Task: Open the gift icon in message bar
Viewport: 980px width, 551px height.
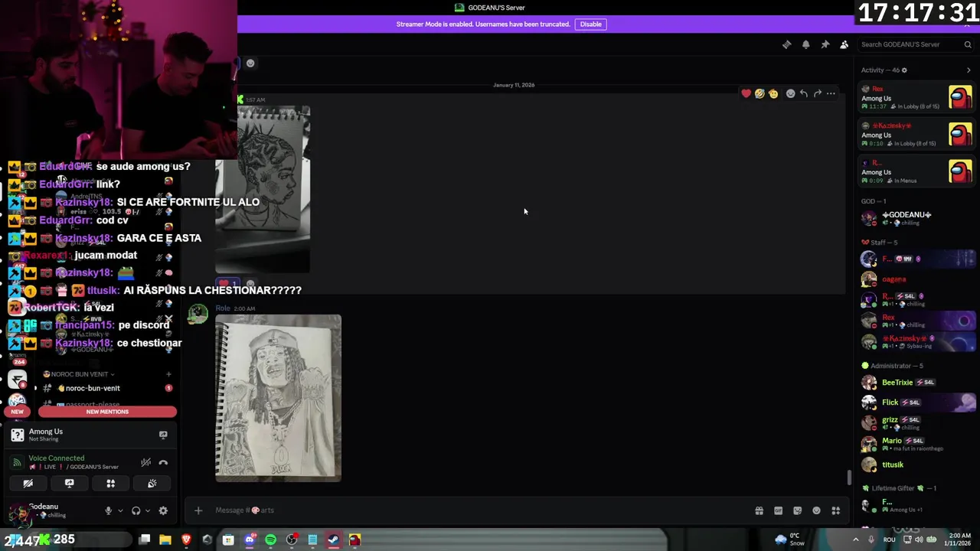Action: 759,510
